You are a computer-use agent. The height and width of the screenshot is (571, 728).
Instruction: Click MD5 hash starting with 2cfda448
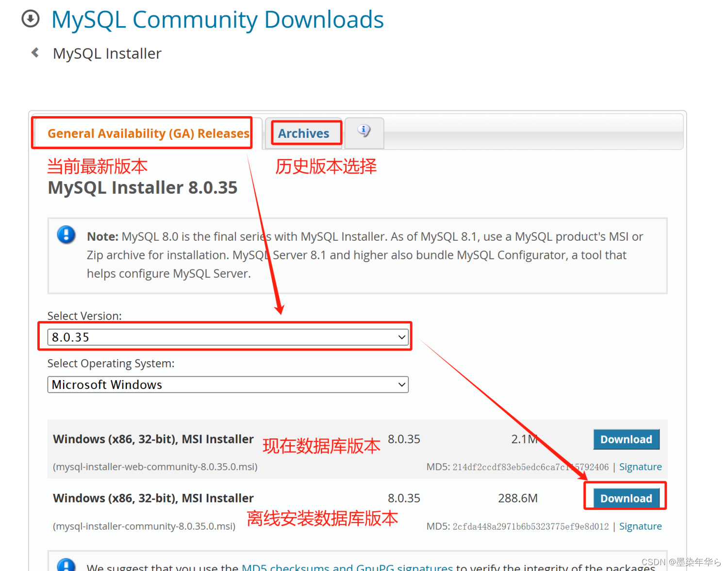pyautogui.click(x=530, y=527)
